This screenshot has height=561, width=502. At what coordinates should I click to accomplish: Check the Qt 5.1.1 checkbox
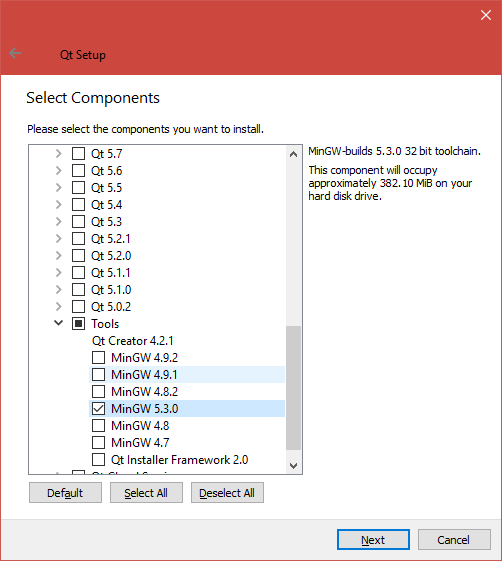(78, 272)
